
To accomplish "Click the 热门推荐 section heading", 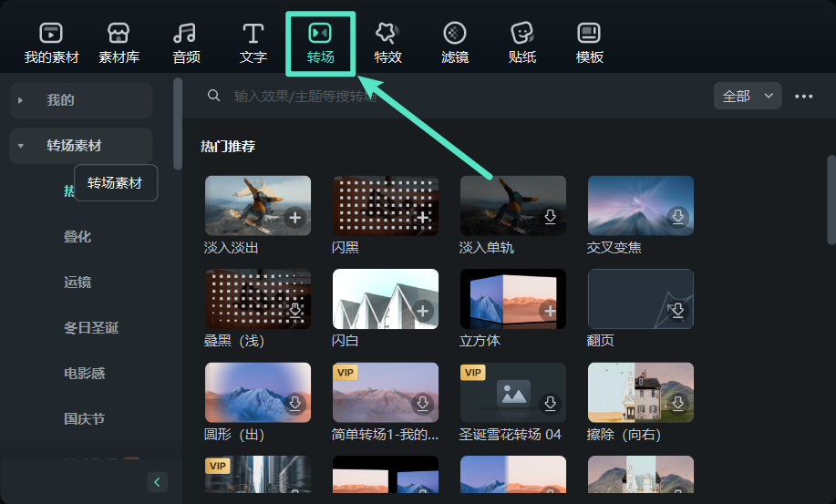I will [228, 147].
